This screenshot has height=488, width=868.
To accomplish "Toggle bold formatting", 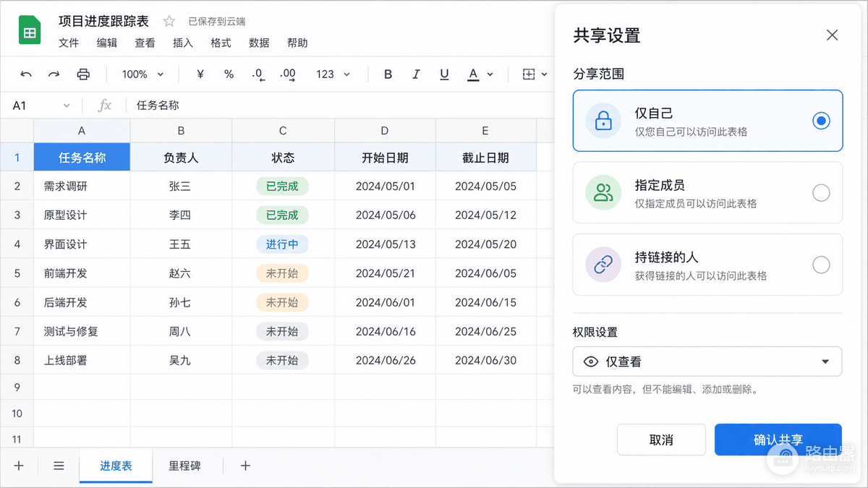I will point(388,74).
